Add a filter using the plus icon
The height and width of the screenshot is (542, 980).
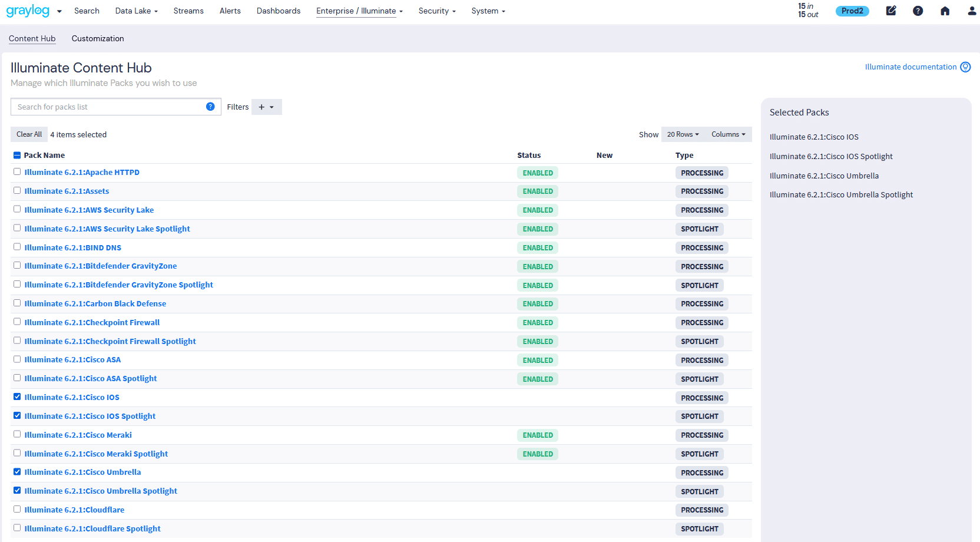[x=261, y=107]
